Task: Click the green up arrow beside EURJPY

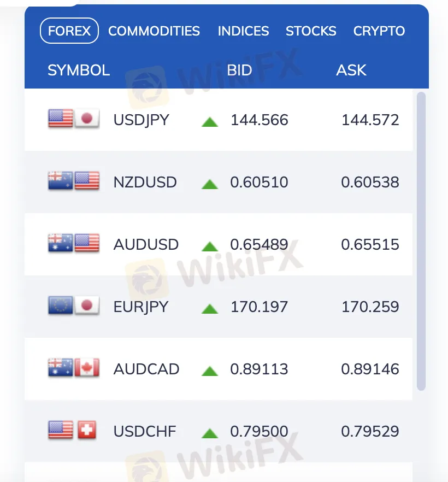Action: coord(210,308)
